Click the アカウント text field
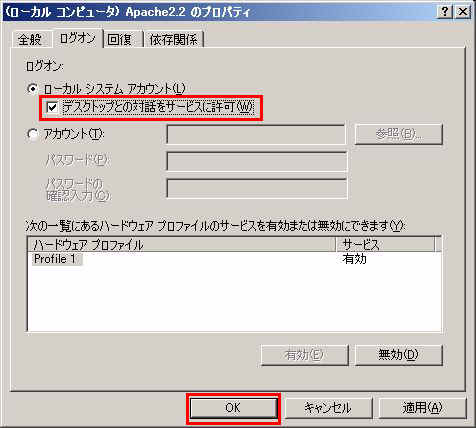Image resolution: width=476 pixels, height=428 pixels. point(256,134)
